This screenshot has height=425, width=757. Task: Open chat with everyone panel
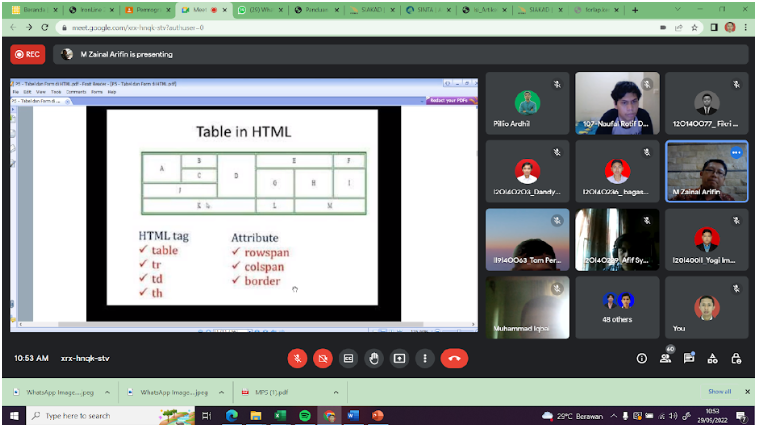pyautogui.click(x=689, y=358)
